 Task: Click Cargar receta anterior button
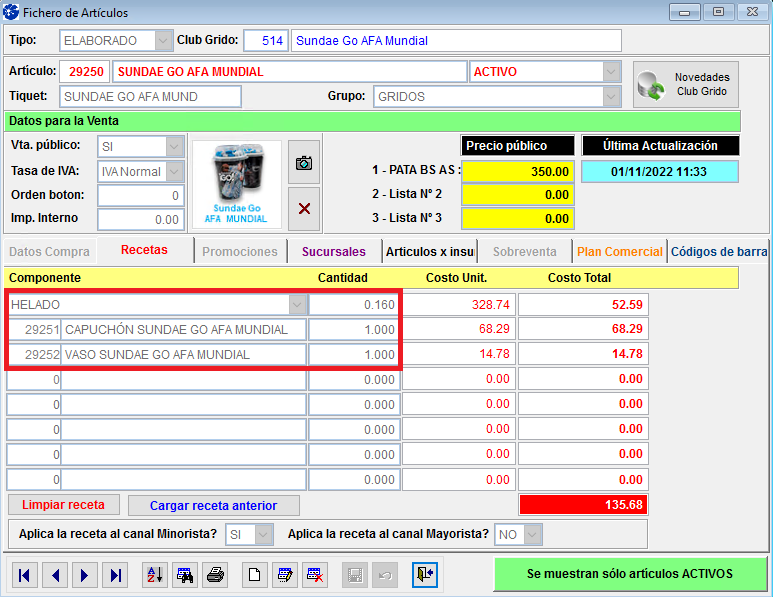[x=213, y=505]
